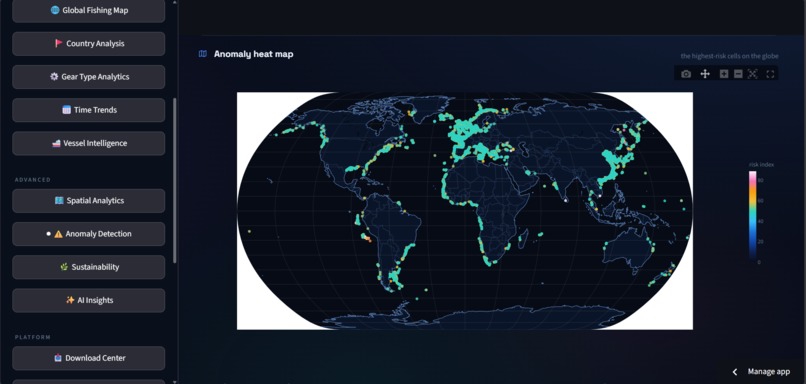This screenshot has width=806, height=384.
Task: Click the ADVANCED section label
Action: [x=32, y=180]
